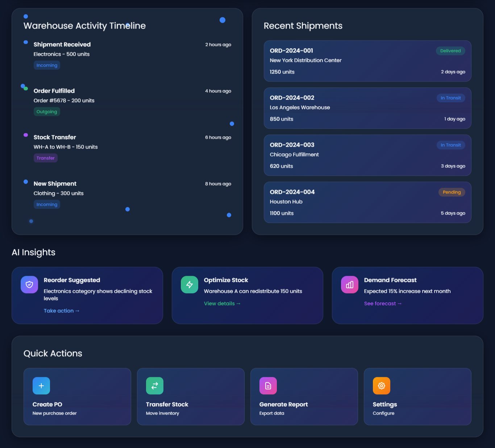Click the Delivered status badge
The image size is (495, 448).
450,51
